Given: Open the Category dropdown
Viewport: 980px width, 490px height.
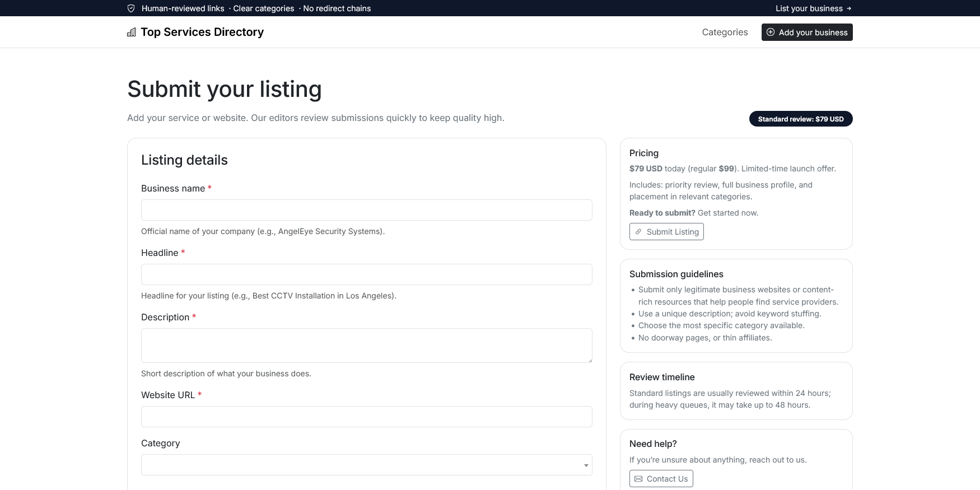Looking at the screenshot, I should tap(367, 465).
